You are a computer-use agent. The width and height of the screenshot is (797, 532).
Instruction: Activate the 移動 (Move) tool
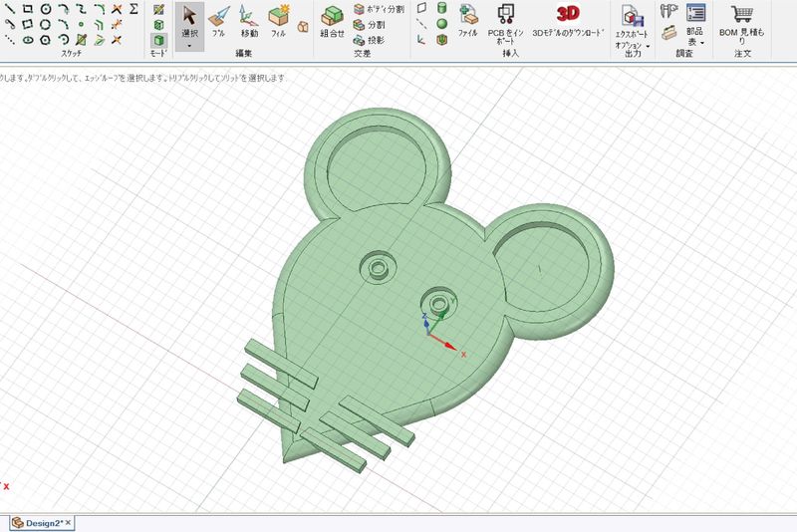coord(249,21)
